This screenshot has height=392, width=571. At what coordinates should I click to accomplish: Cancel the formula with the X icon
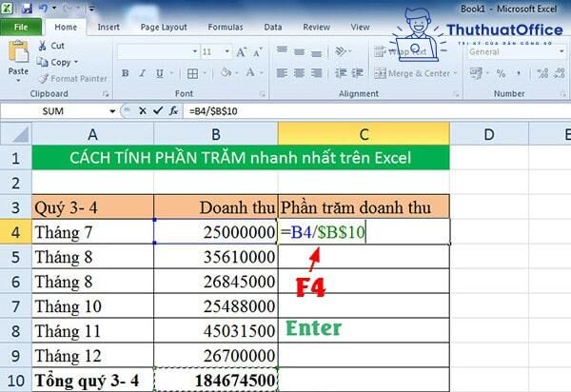[x=143, y=111]
